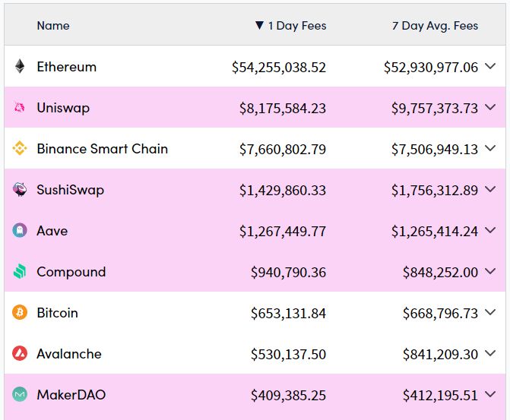Screen dimensions: 510x420
Task: Expand the Ethereum row chevron
Action: pos(490,67)
